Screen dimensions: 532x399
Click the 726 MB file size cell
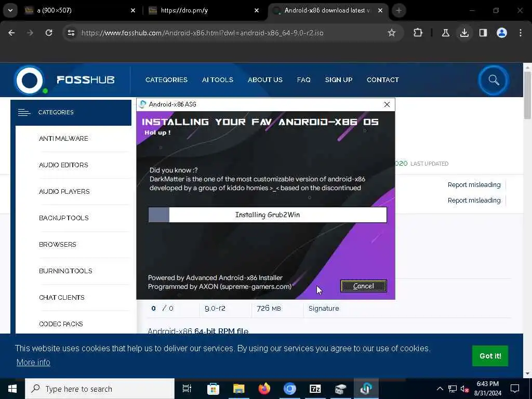[x=269, y=309]
